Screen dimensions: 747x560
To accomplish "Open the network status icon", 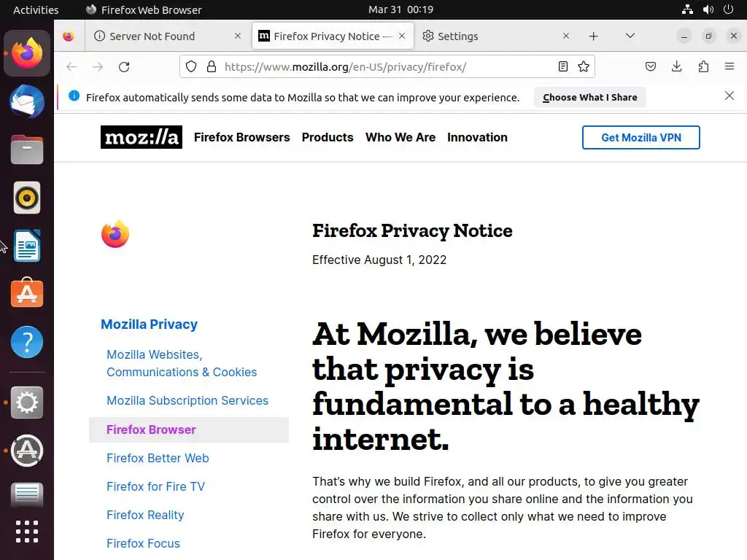I will pyautogui.click(x=687, y=9).
